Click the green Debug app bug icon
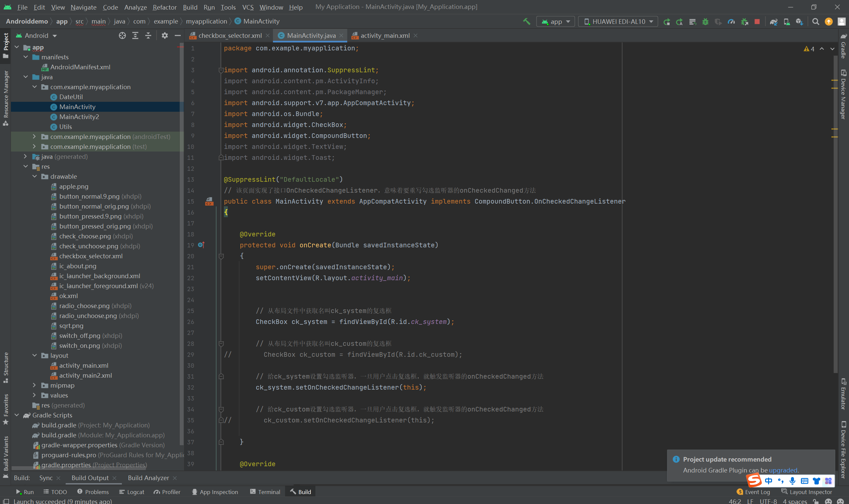This screenshot has height=504, width=849. click(x=705, y=22)
